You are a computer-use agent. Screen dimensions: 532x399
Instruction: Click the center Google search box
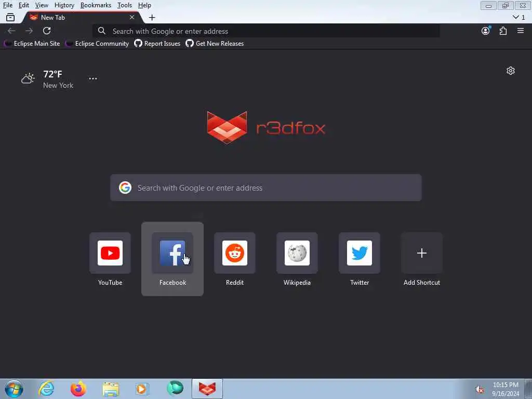(x=266, y=188)
